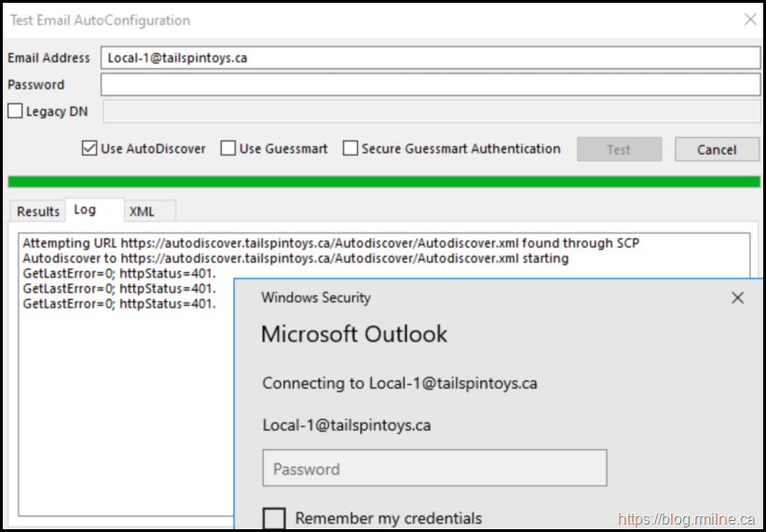Click the Test Email AutoConfiguration title bar
Viewport: 766px width, 532px height.
coord(280,20)
